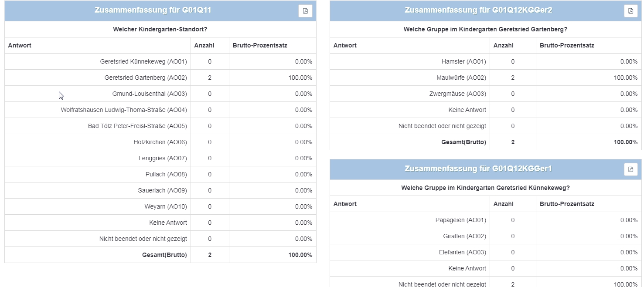Click the 'Holzkirchen (AO06)' answer label
Screen dimensions: 644x287
coord(160,142)
